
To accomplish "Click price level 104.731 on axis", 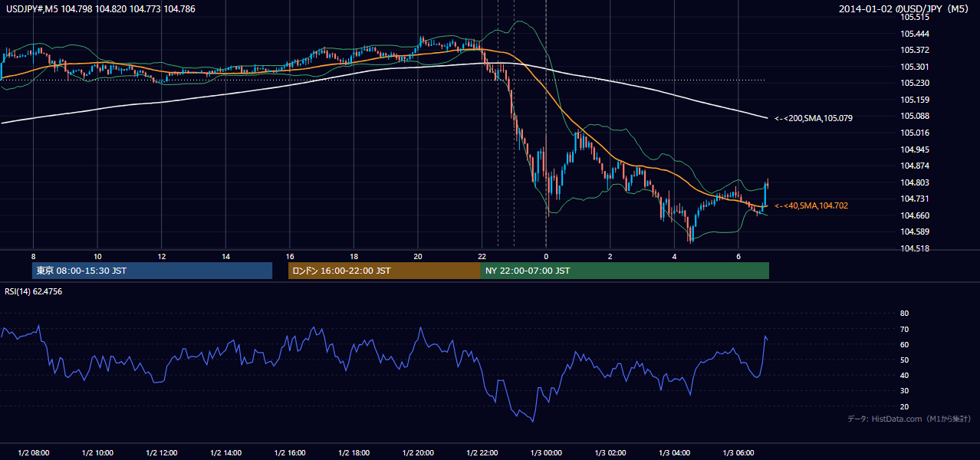I will [915, 199].
